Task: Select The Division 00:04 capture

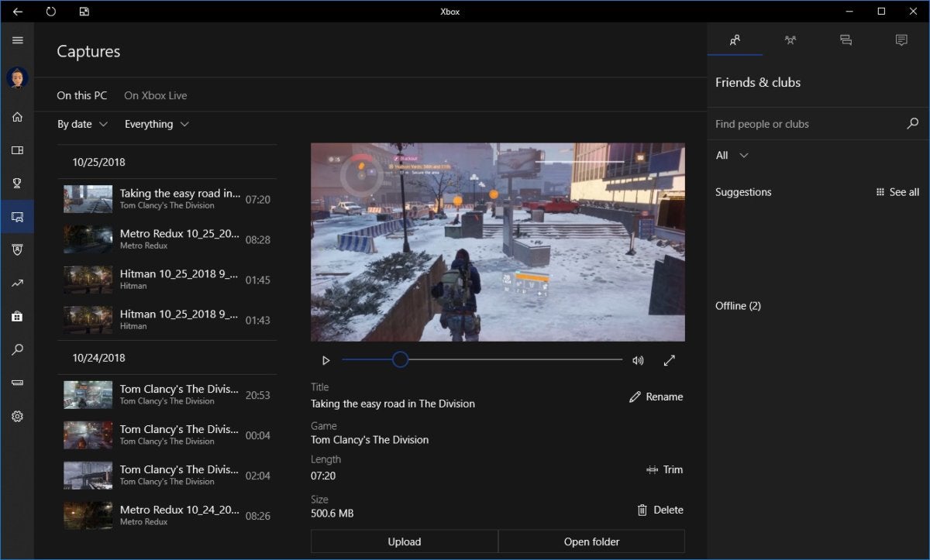Action: pos(167,435)
